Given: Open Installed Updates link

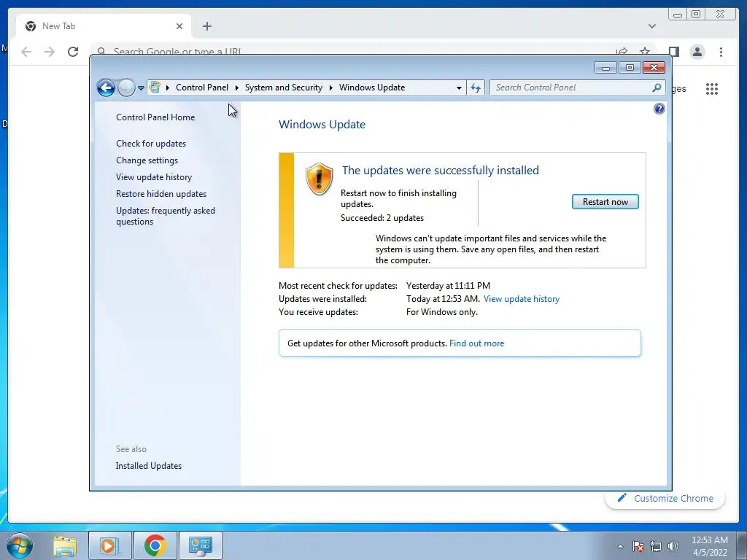Looking at the screenshot, I should pyautogui.click(x=149, y=466).
